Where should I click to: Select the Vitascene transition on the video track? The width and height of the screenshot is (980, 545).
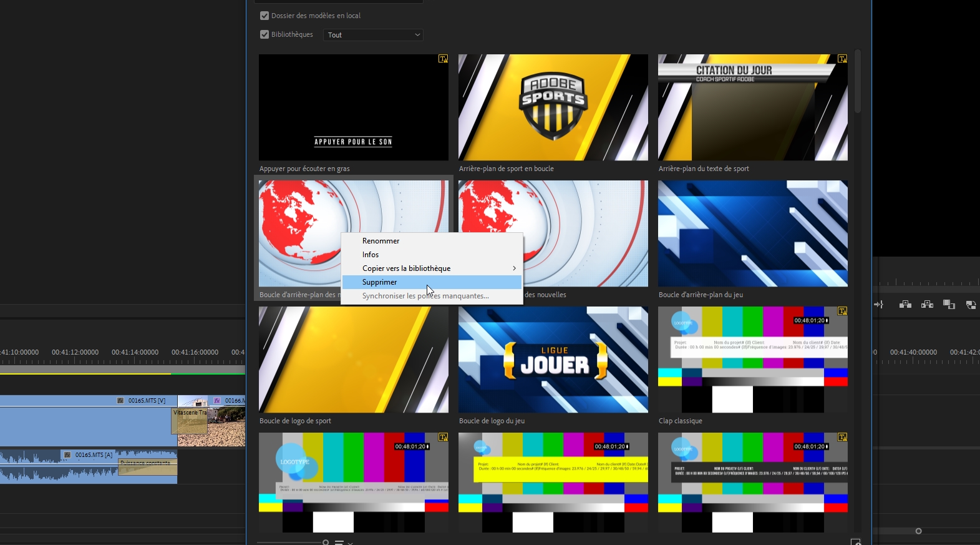[190, 421]
